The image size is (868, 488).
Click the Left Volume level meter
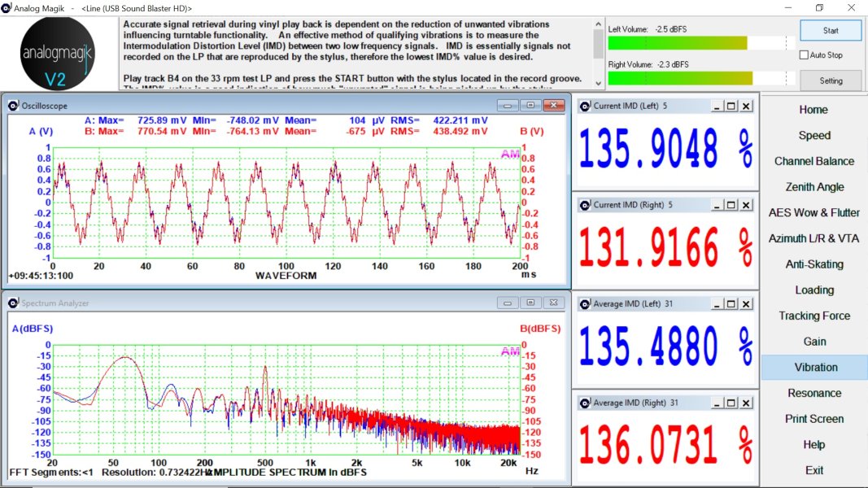point(700,43)
